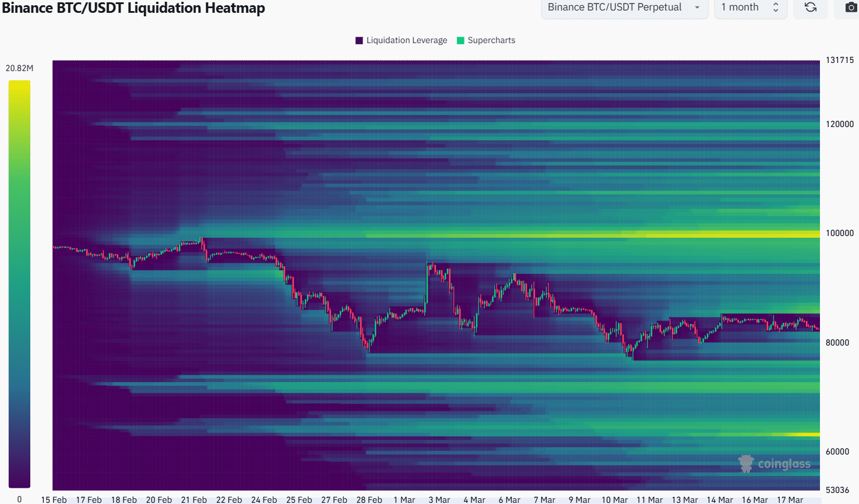Click the 6 Mar date label
This screenshot has height=504, width=859.
(509, 500)
